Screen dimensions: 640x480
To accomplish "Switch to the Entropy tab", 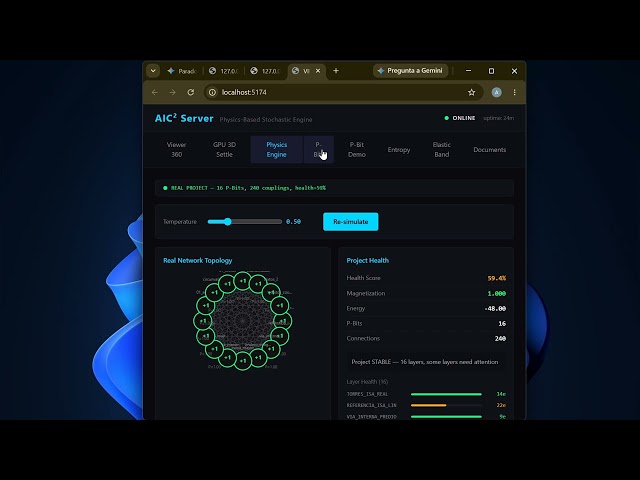I will point(399,150).
